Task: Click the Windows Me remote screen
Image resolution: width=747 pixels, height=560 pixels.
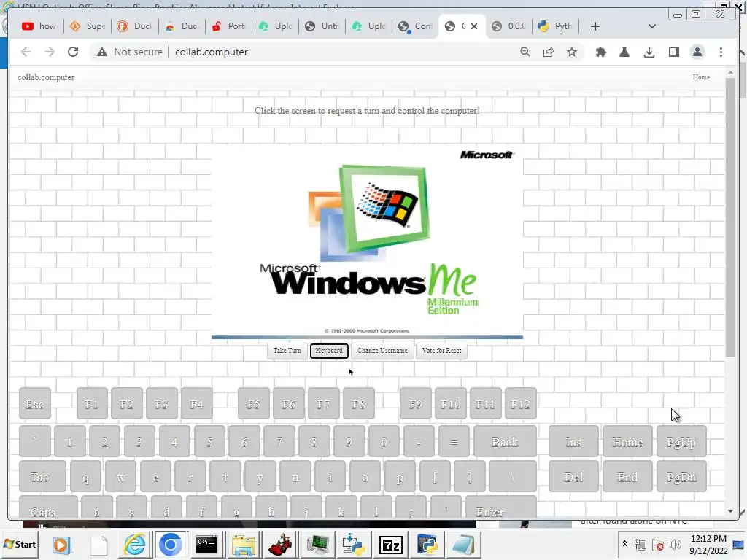Action: coord(367,241)
